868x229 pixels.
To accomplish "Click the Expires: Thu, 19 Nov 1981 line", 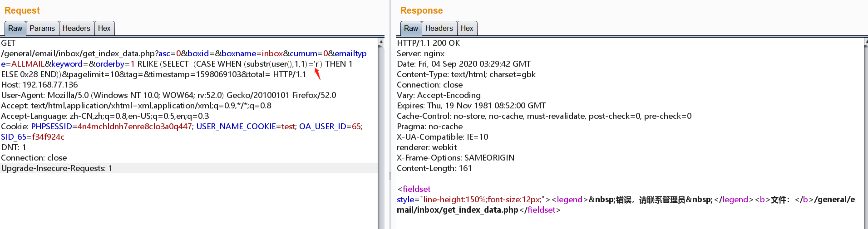I will pos(471,106).
